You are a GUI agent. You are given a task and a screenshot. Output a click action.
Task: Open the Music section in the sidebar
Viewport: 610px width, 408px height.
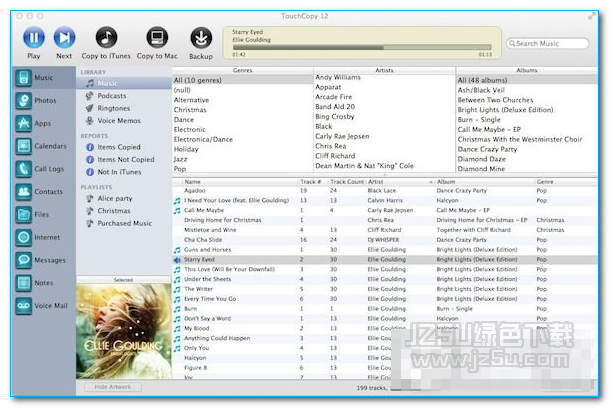click(x=44, y=78)
